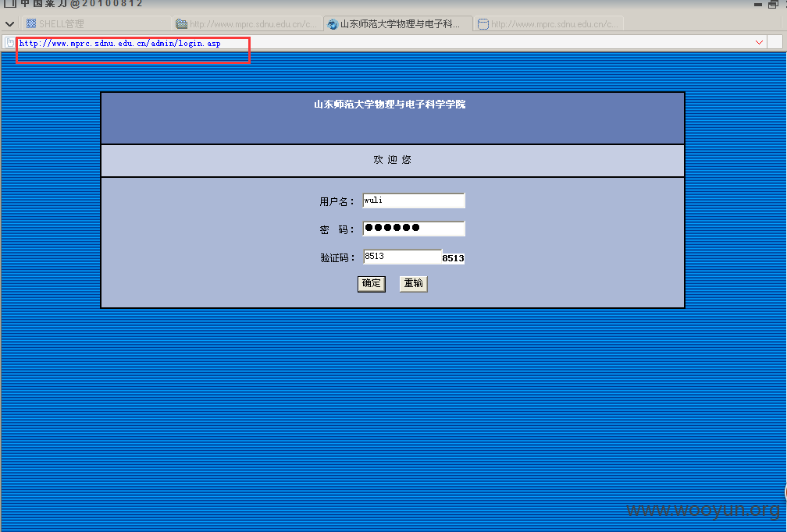Click the folder icon on second tab
787x532 pixels.
tap(182, 24)
